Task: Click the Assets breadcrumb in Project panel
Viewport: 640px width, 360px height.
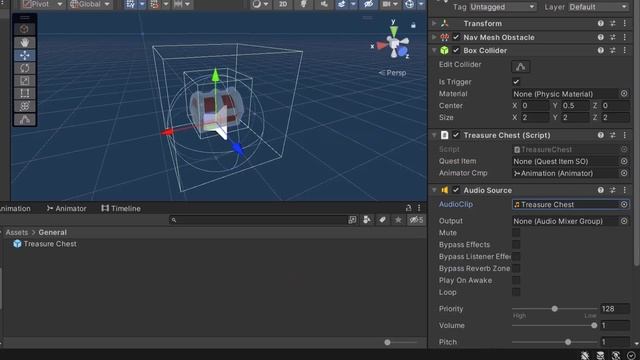Action: [17, 232]
